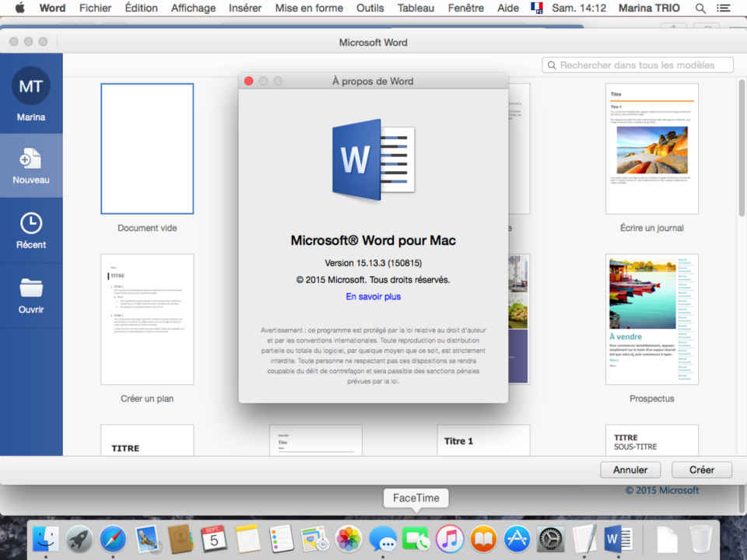
Task: Open Contacts book in dock
Action: click(180, 539)
